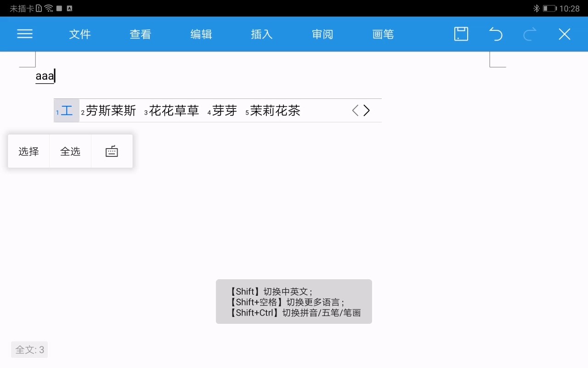Tap the left chevron in candidate bar
The height and width of the screenshot is (368, 588).
tap(355, 110)
